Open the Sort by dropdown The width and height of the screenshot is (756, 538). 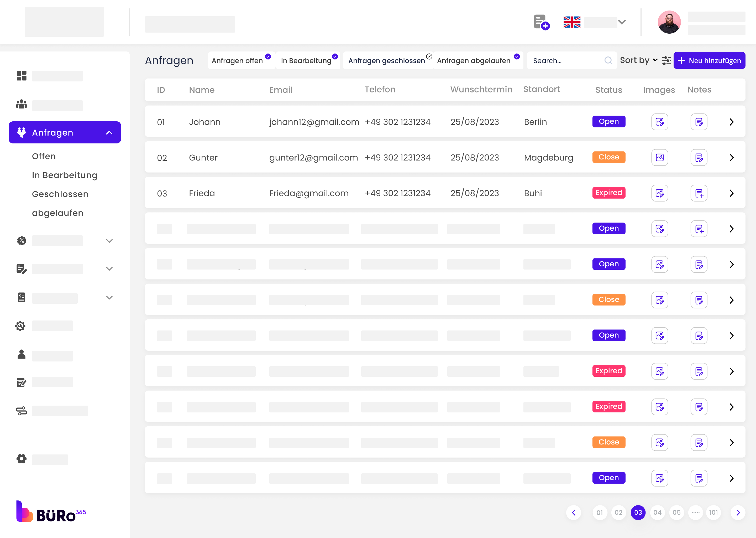[638, 60]
